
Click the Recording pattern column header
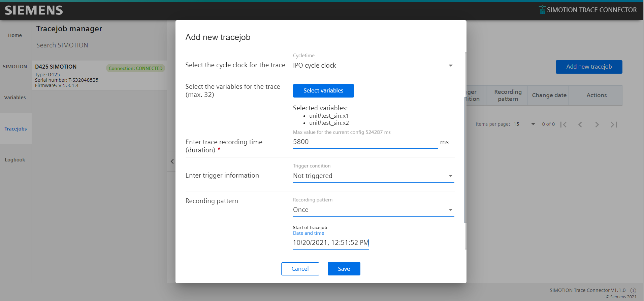[x=508, y=96]
